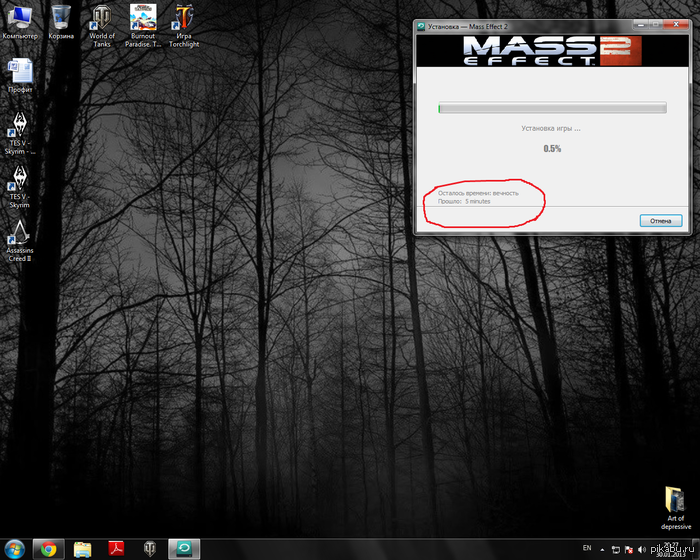Open the EN language indicator in tray
700x560 pixels.
(x=587, y=547)
